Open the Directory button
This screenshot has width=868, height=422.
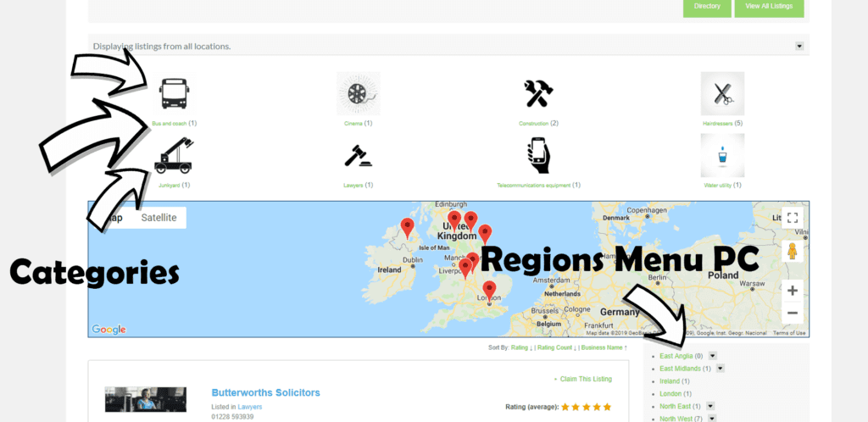(707, 7)
